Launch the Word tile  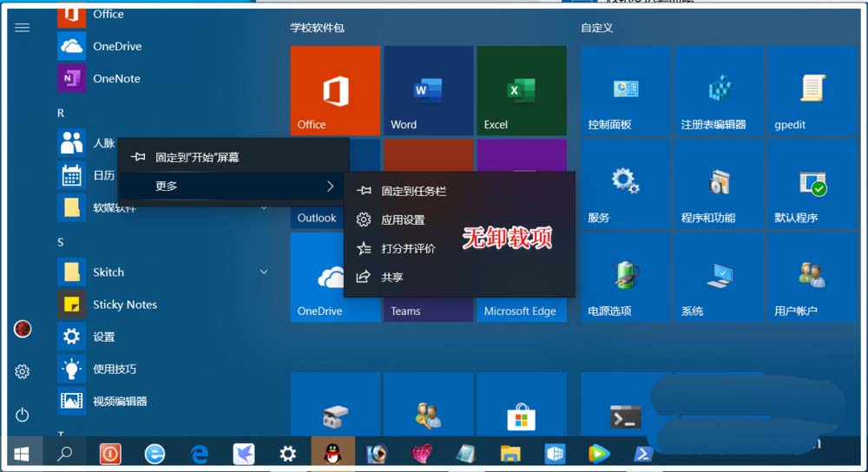tap(428, 90)
